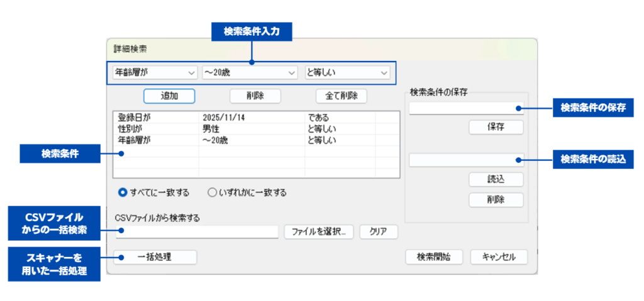Click the CSV file path input field
This screenshot has height=301, width=644.
pos(196,231)
